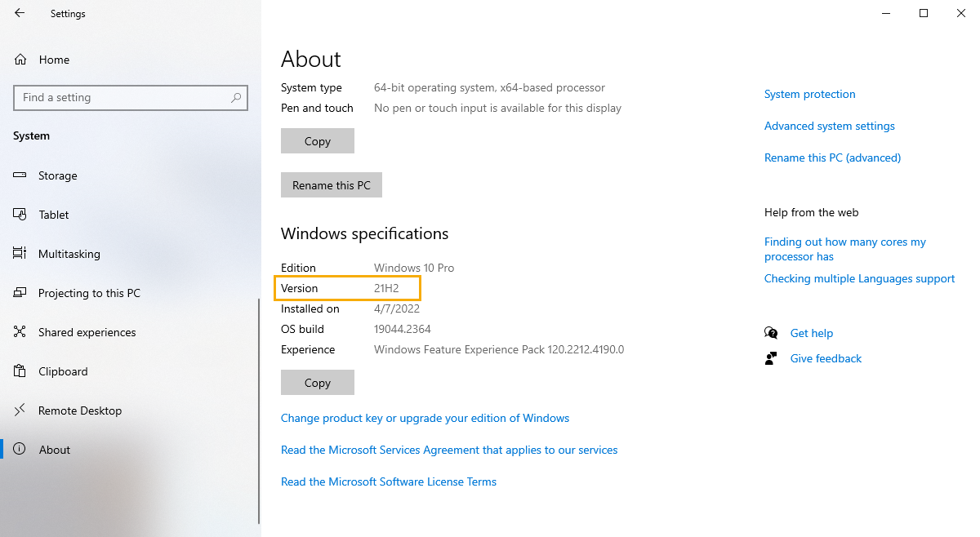Go to Remote Desktop settings
Viewport: 980px width, 537px height.
[x=131, y=411]
